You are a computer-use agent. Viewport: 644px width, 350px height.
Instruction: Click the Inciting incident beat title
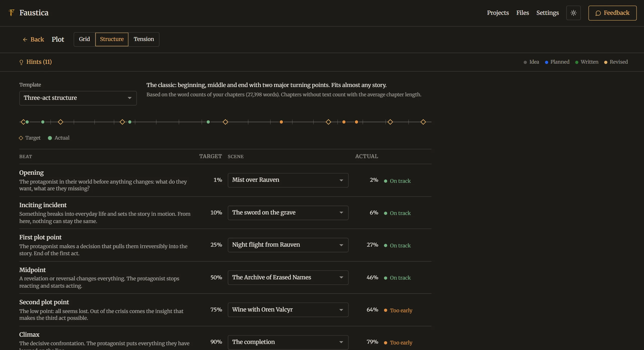[43, 205]
